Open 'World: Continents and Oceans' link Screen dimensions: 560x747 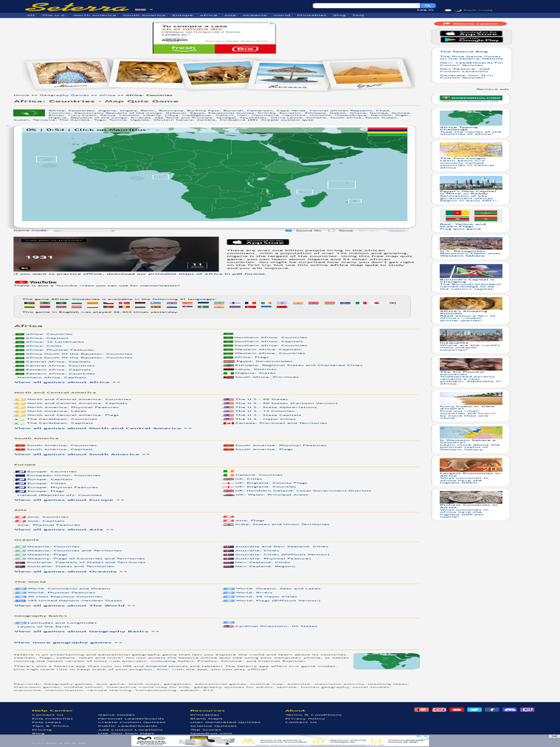click(x=69, y=589)
